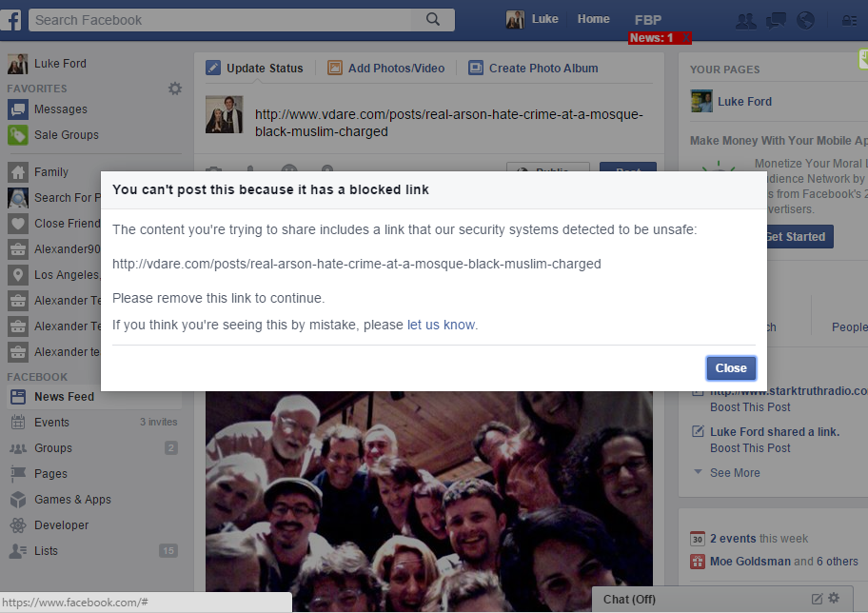Click chat settings gear icon

835,598
